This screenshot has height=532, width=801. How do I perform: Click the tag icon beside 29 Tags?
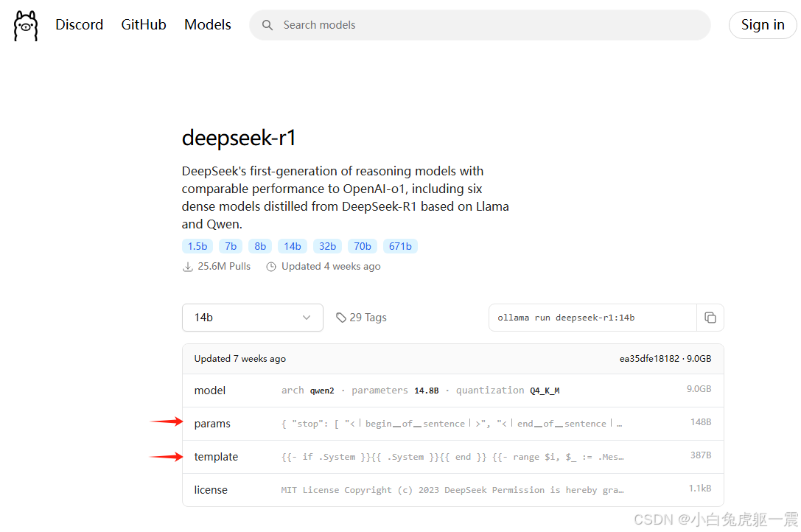coord(340,318)
